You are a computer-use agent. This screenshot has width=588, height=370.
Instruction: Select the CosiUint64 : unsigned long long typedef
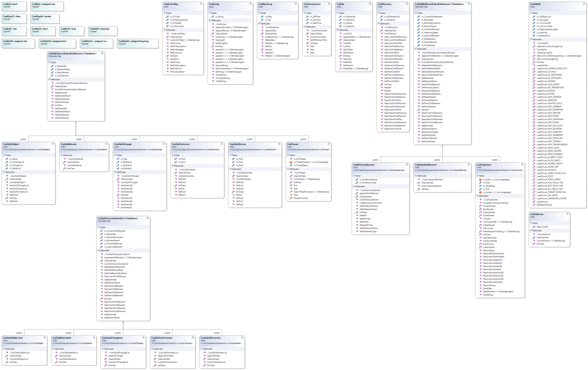[137, 43]
